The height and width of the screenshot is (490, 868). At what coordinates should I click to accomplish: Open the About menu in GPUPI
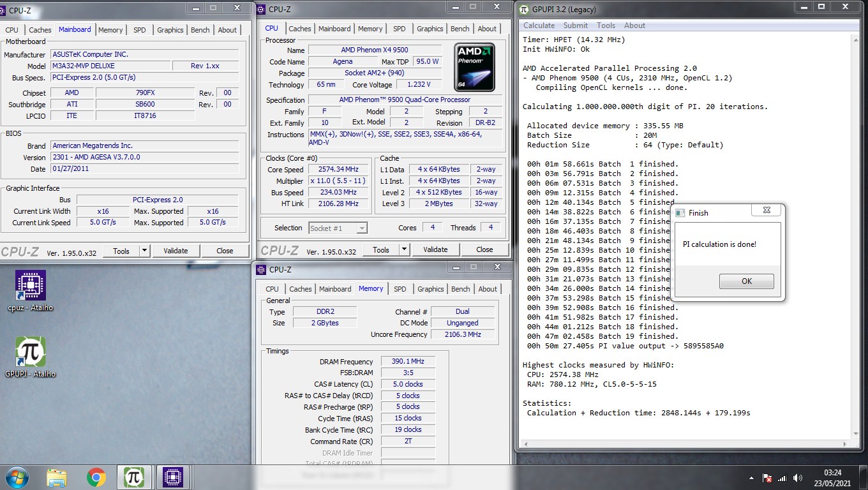coord(634,26)
